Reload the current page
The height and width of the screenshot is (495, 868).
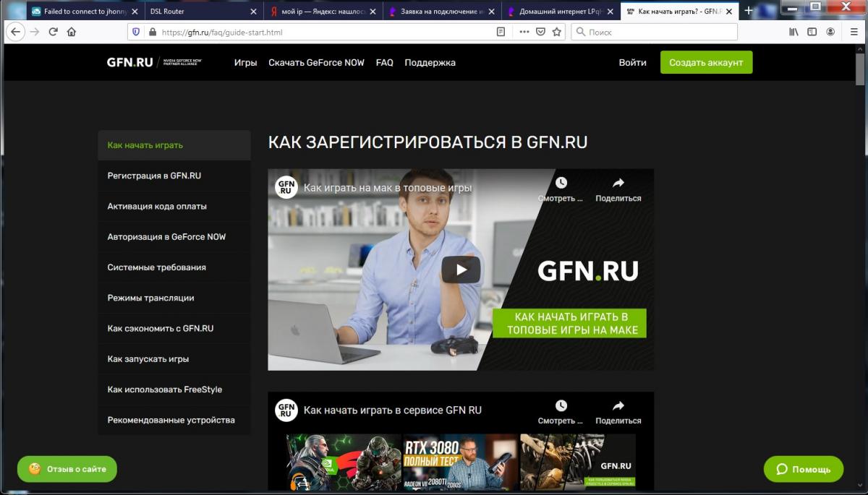(x=53, y=32)
